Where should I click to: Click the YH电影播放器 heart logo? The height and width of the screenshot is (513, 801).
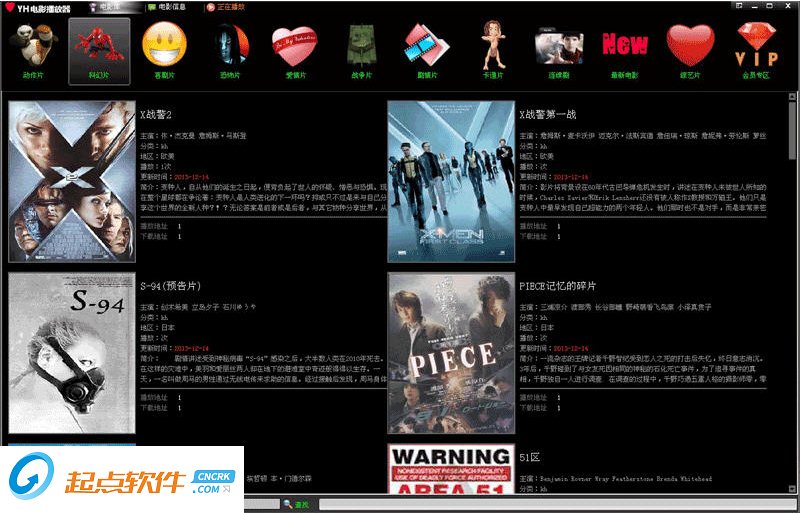[10, 7]
